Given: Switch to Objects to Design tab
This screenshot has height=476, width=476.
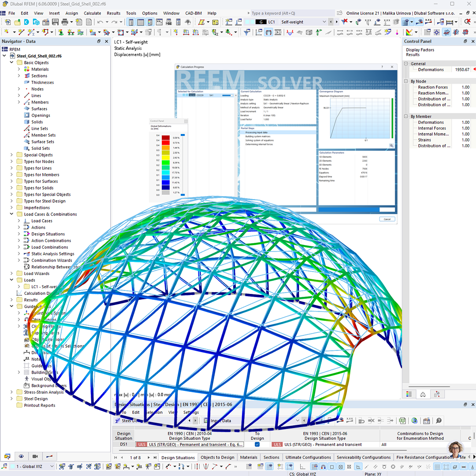Looking at the screenshot, I should tap(217, 457).
